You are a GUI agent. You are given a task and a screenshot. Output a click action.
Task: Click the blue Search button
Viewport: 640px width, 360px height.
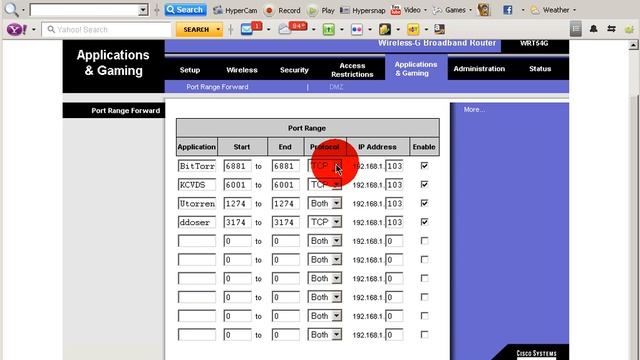tap(185, 10)
